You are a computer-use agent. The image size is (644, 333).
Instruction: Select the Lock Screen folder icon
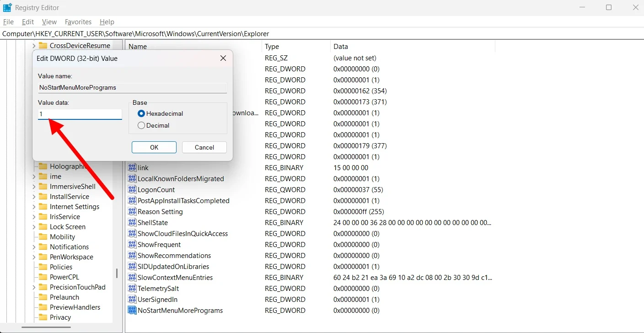point(43,227)
